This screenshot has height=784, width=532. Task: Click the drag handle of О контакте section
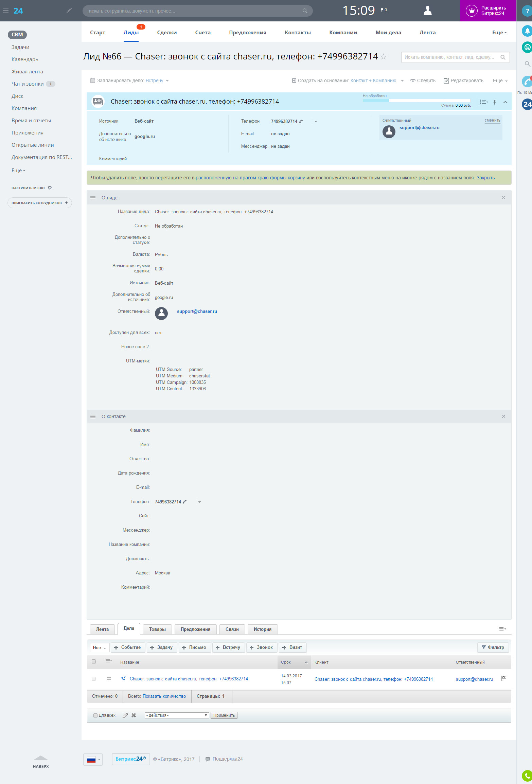(93, 416)
